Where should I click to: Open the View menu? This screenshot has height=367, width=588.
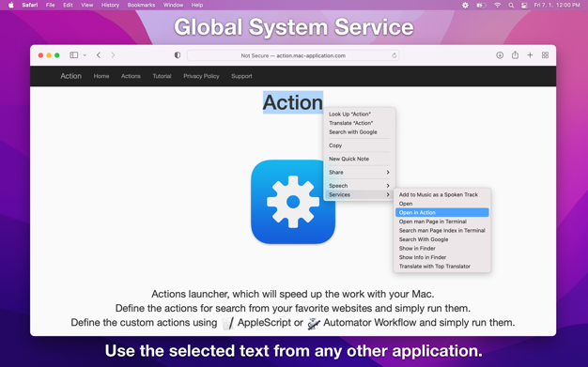click(87, 6)
